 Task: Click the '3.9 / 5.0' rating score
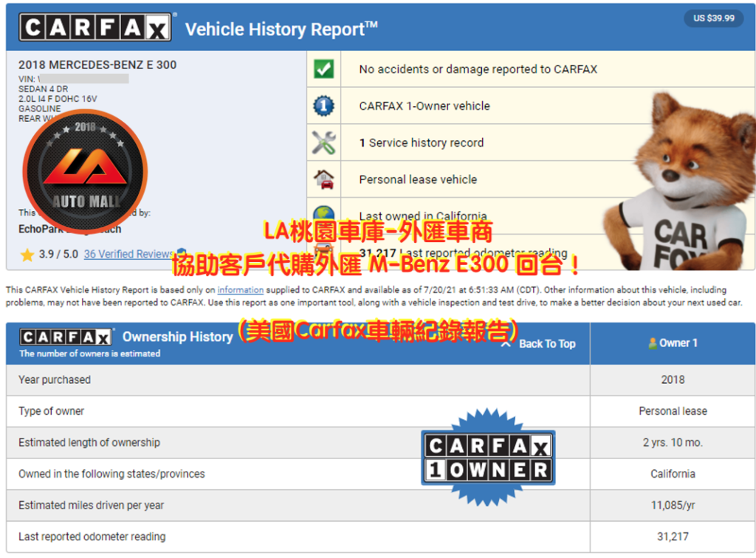point(58,254)
